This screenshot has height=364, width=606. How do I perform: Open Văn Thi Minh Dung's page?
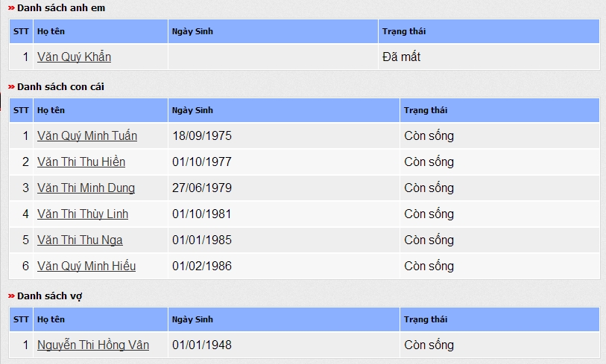click(86, 188)
